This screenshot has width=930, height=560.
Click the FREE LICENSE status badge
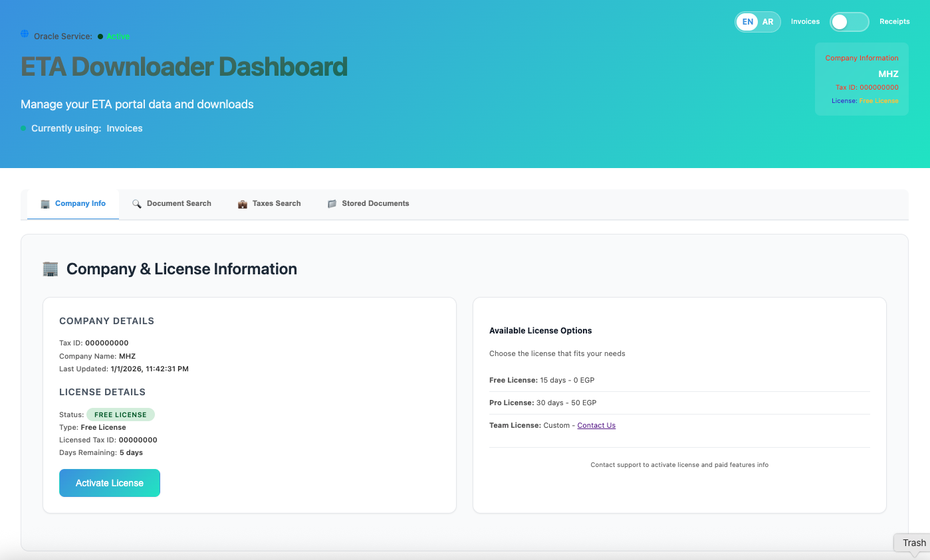120,414
